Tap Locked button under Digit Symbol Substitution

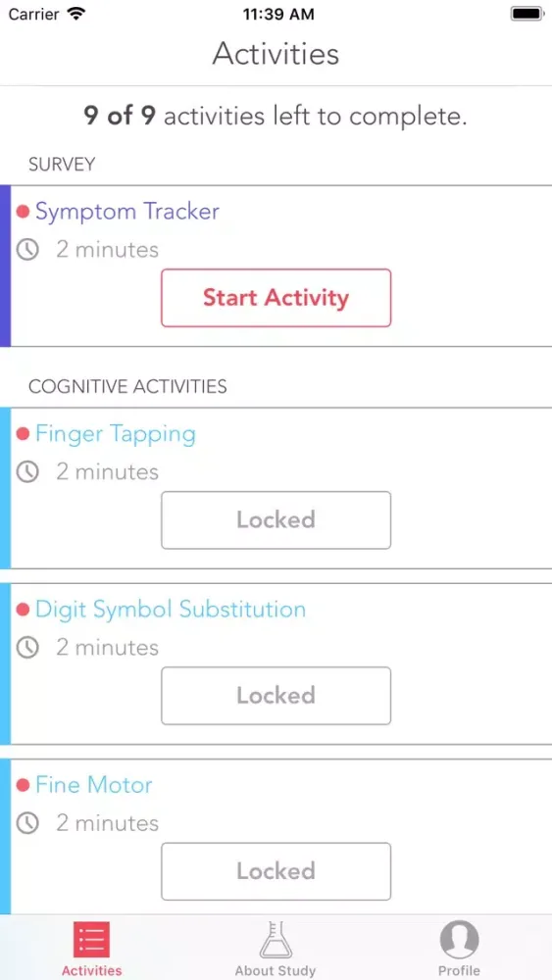click(276, 696)
